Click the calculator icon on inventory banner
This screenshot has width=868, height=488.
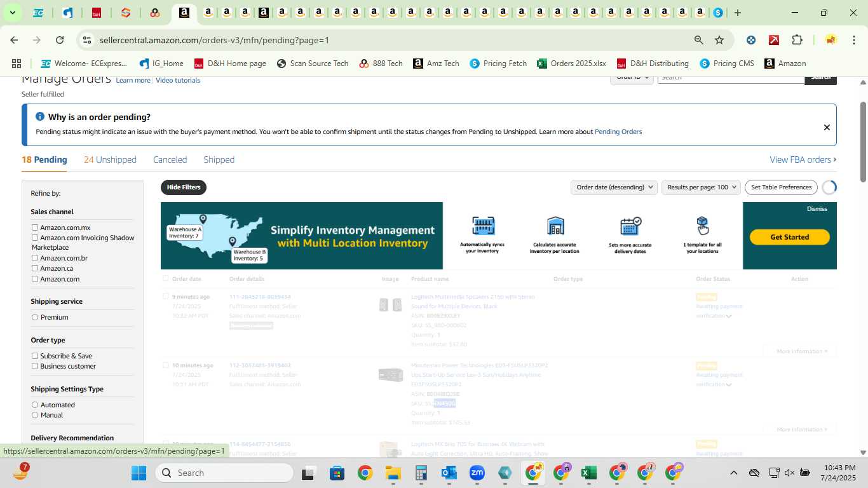(x=555, y=226)
